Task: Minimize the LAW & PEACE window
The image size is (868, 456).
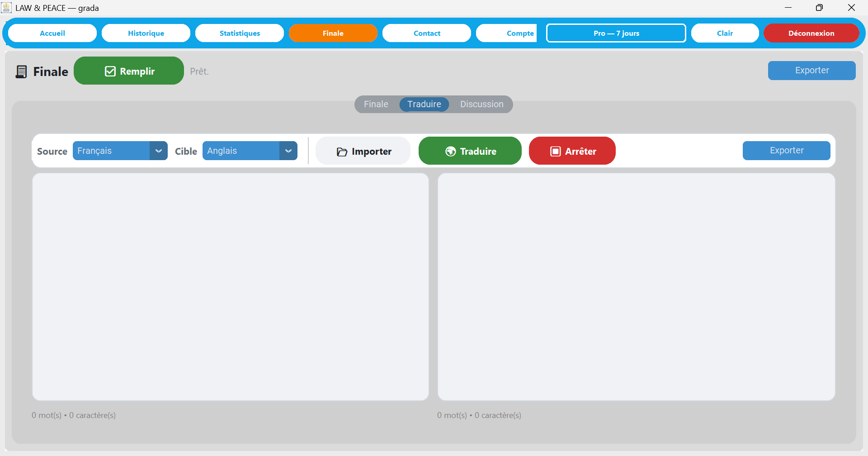Action: tap(788, 8)
